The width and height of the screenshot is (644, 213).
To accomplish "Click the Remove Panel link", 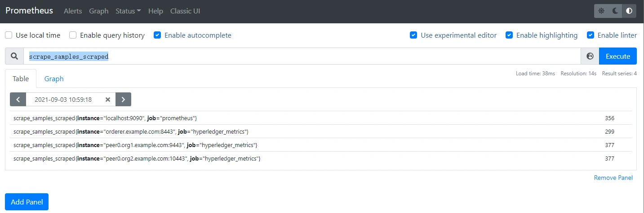I will [x=613, y=178].
